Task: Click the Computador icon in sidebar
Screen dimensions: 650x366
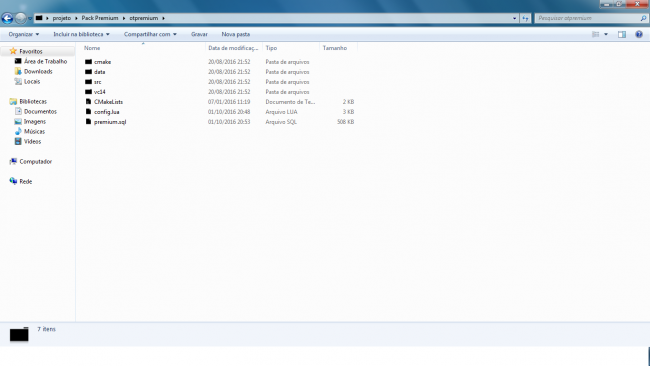Action: tap(13, 161)
